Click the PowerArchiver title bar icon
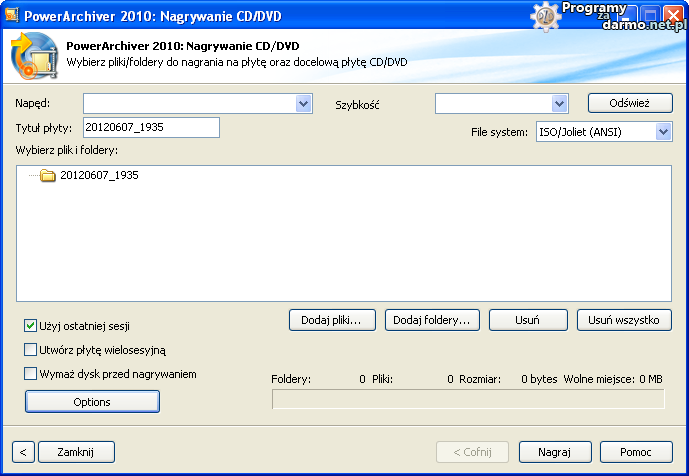This screenshot has height=476, width=689. (x=12, y=15)
